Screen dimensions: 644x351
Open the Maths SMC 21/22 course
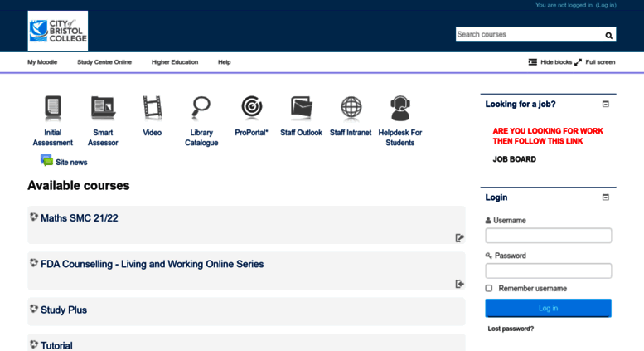(80, 218)
